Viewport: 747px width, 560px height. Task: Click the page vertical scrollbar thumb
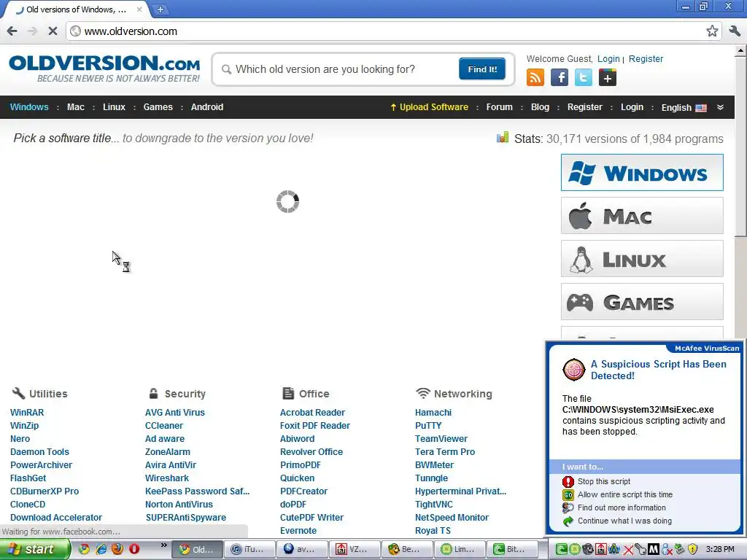(x=740, y=145)
